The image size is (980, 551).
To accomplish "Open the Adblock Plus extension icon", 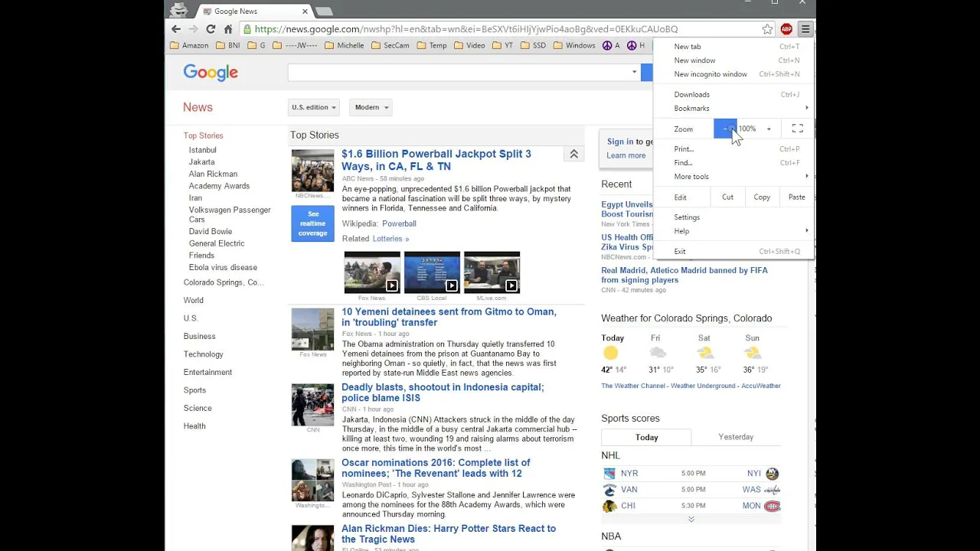I will pyautogui.click(x=786, y=29).
